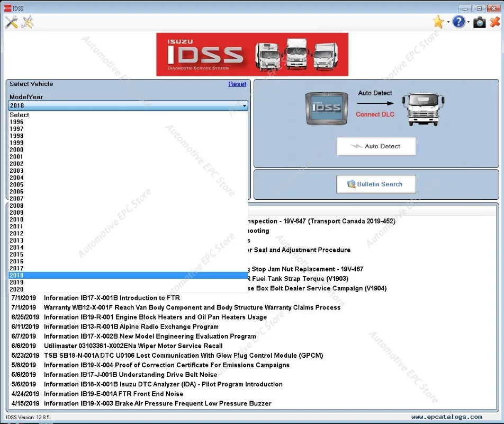Select model year 2004
Screen dimensions: 504x424
(128, 178)
